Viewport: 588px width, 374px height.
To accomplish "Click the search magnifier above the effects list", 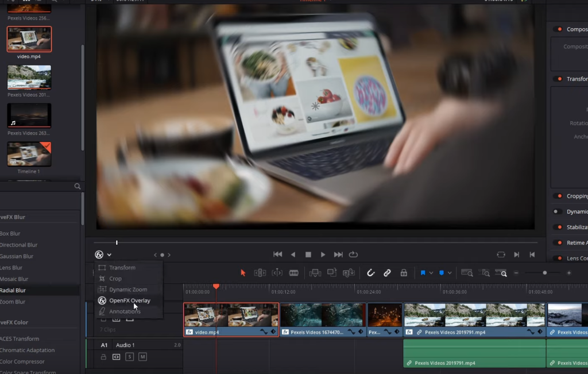I will [x=78, y=186].
